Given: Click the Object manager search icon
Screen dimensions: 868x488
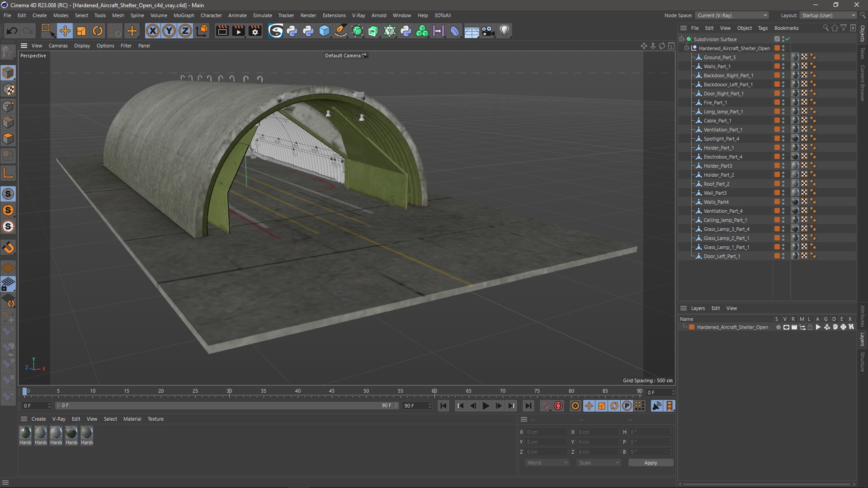Looking at the screenshot, I should 826,28.
